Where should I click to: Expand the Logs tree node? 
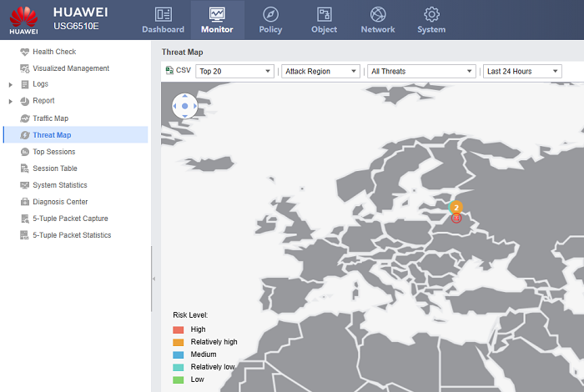pos(10,84)
